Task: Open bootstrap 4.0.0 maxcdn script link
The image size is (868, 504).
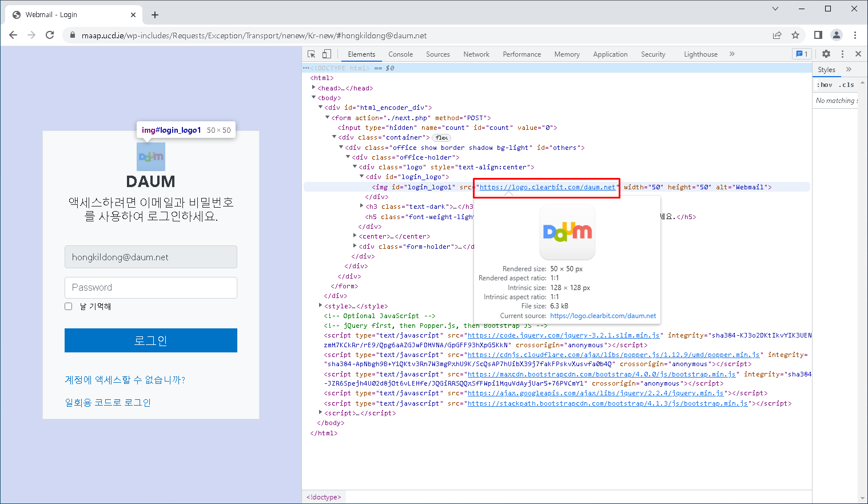Action: (602, 374)
